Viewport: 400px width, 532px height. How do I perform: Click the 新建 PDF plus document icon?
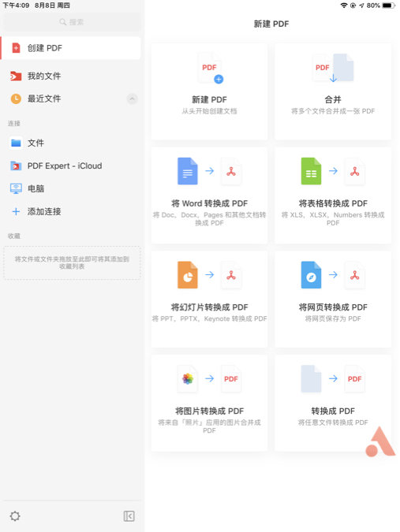pos(210,69)
